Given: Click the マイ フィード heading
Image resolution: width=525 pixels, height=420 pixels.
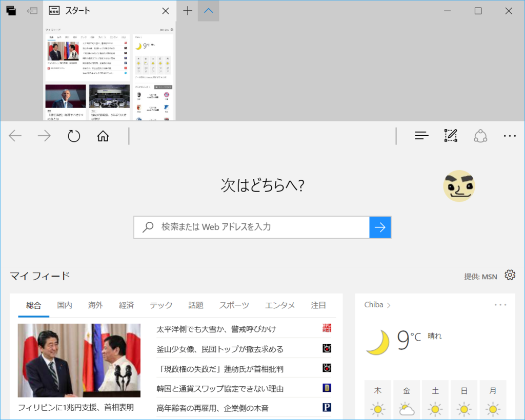Looking at the screenshot, I should tap(40, 276).
